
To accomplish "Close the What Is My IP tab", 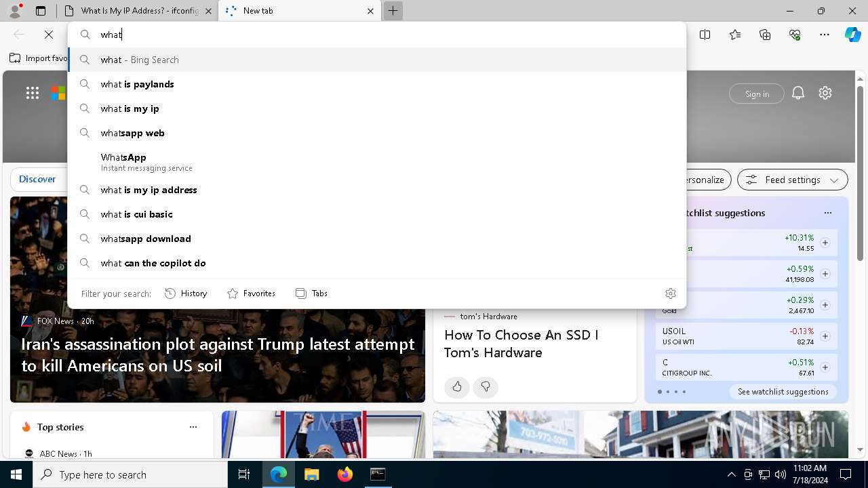I will click(x=208, y=11).
